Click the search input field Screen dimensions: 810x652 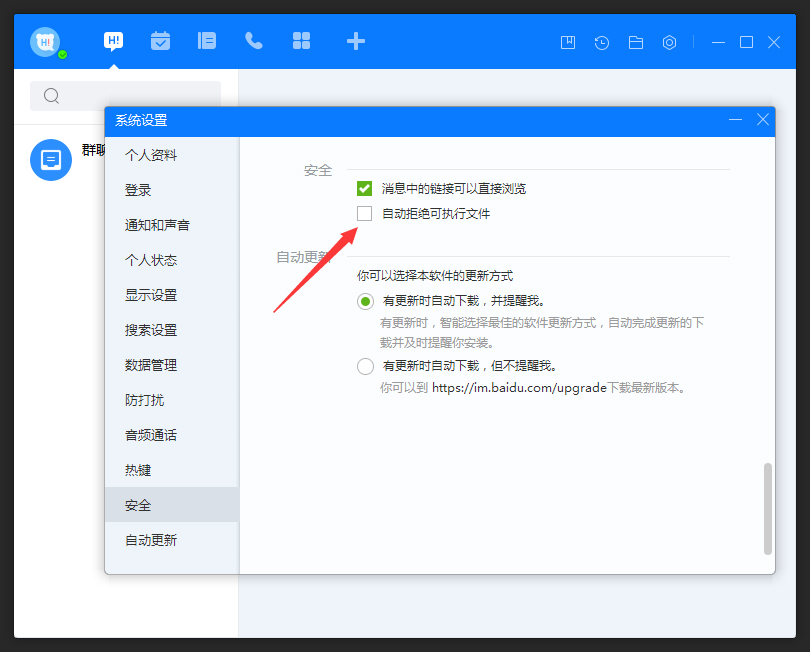tap(120, 96)
